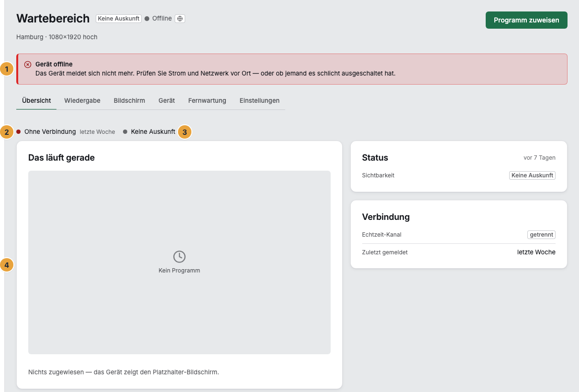Click the gray preview placeholder area

(x=179, y=262)
